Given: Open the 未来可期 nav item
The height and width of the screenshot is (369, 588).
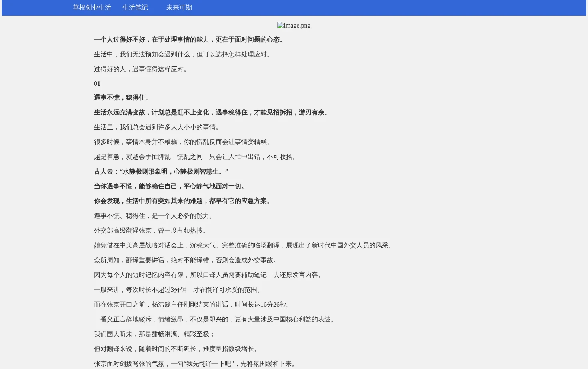Looking at the screenshot, I should (179, 8).
